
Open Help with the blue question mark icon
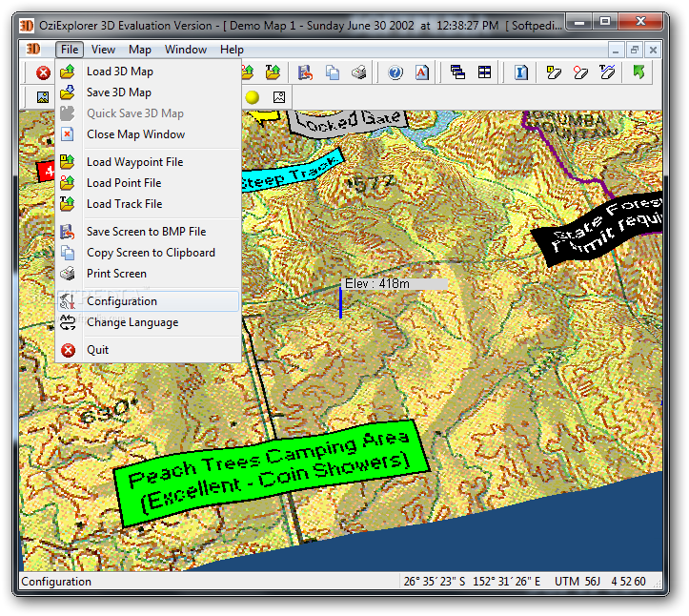(395, 72)
